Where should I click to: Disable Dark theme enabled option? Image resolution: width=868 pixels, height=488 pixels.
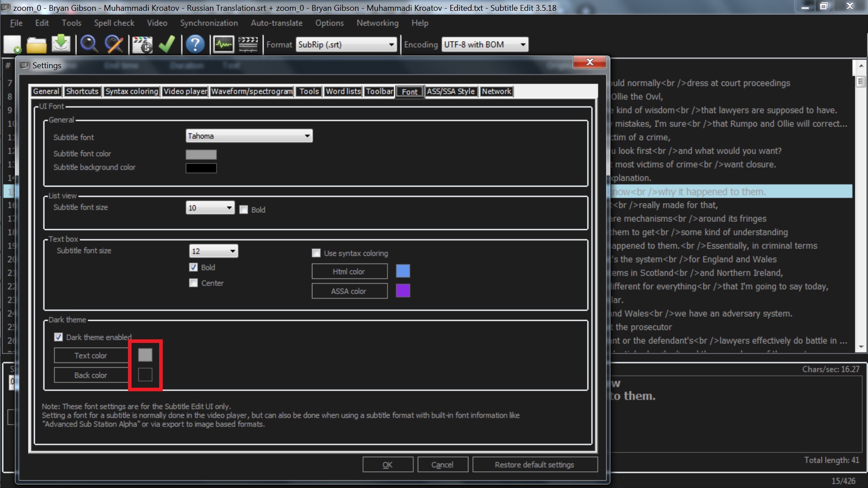[x=58, y=337]
